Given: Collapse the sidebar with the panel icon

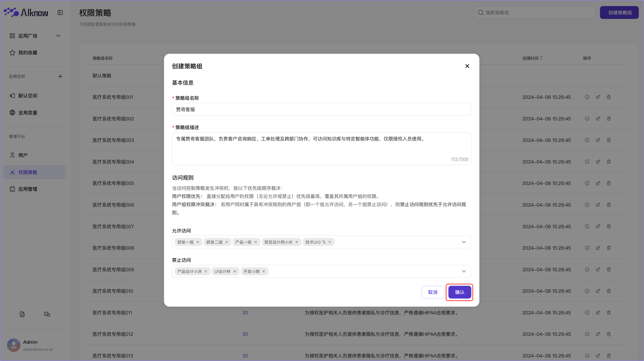Looking at the screenshot, I should click(x=60, y=13).
